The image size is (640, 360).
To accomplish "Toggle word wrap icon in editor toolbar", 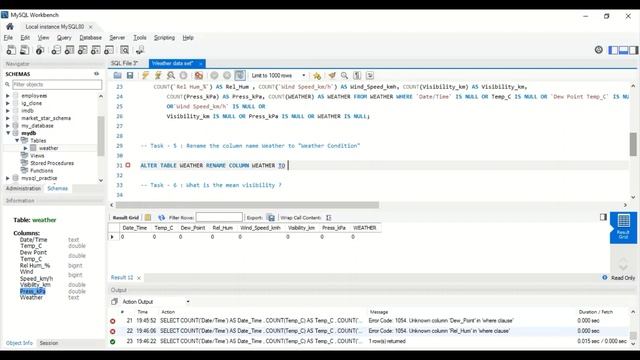I will pos(370,76).
